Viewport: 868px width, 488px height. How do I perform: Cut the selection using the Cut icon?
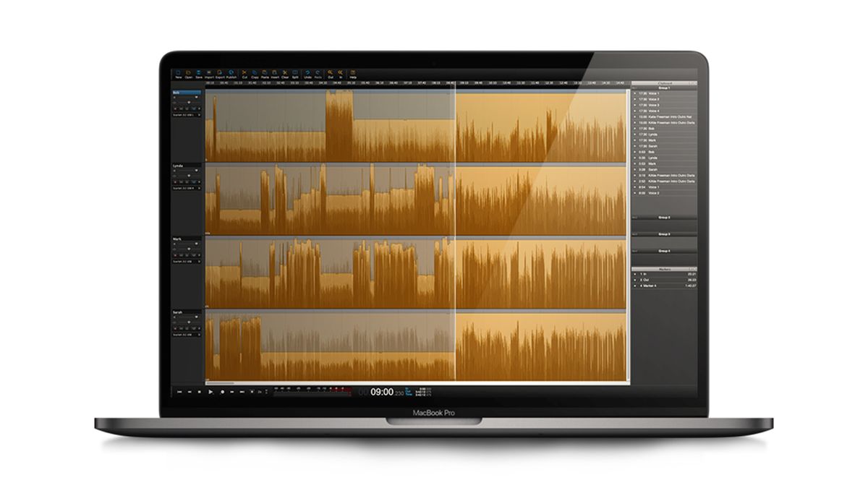tap(244, 73)
